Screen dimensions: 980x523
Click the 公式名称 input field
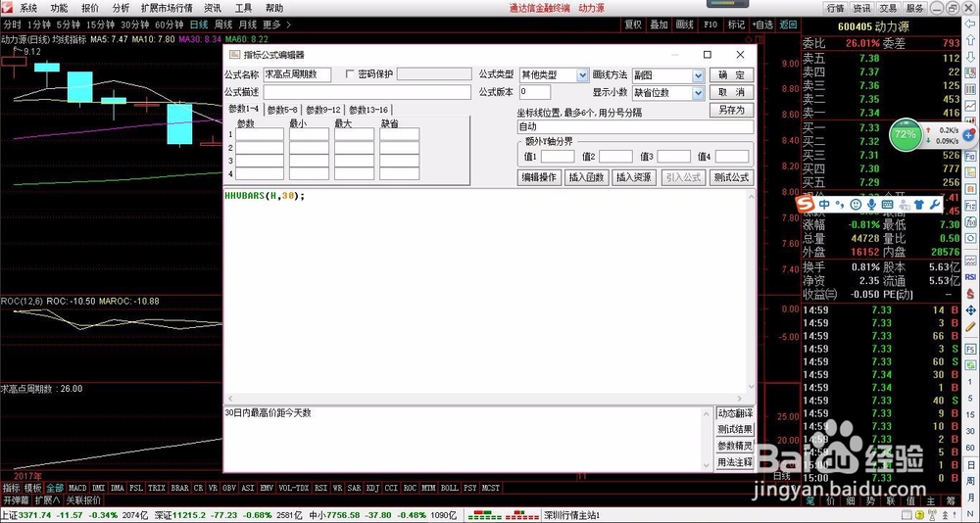(x=298, y=74)
